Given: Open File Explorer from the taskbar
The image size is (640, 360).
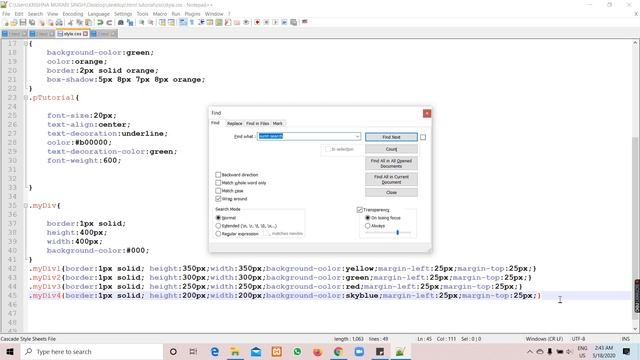Looking at the screenshot, I should [235, 351].
